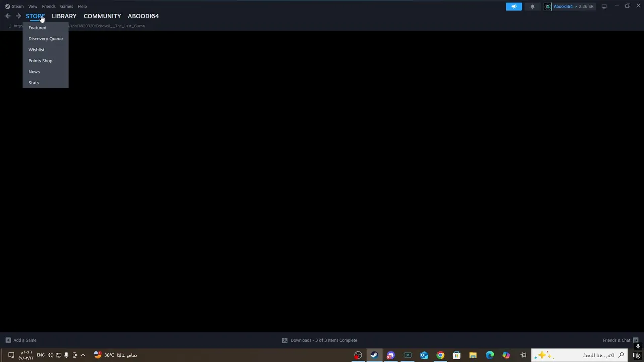This screenshot has height=362, width=644.
Task: Open the COMMUNITY tab
Action: pos(102,16)
